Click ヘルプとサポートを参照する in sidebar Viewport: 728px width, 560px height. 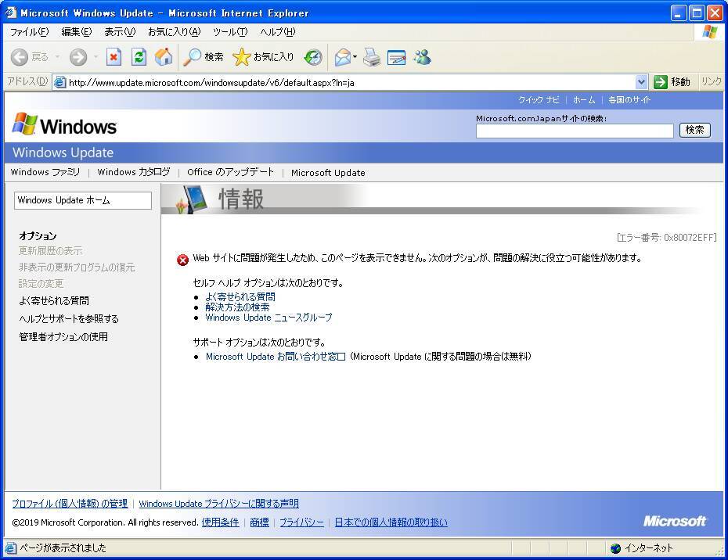tap(69, 319)
